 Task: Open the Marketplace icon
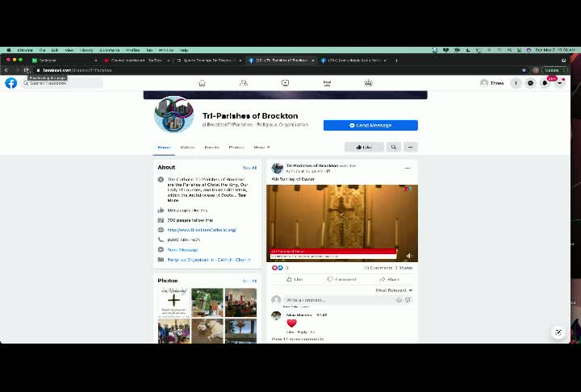click(327, 83)
